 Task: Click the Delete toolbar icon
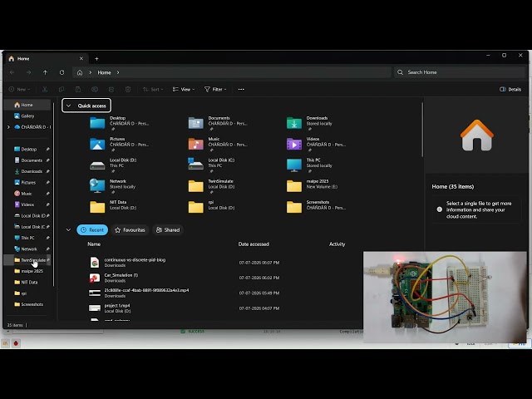128,89
